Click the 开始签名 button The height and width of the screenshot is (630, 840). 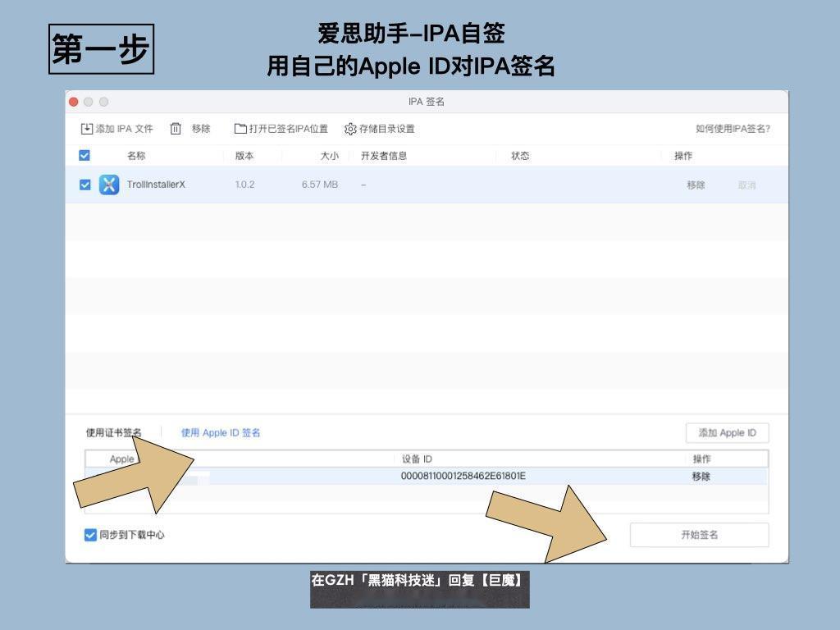(699, 535)
